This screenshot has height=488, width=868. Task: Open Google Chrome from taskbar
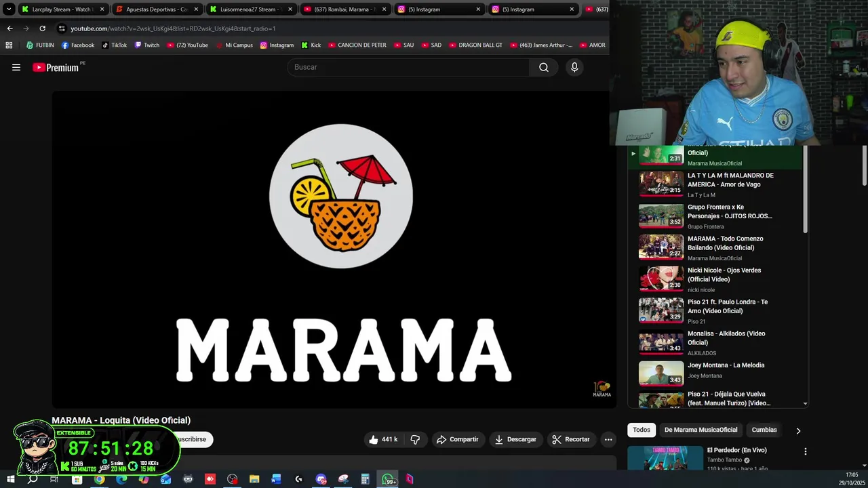[99, 479]
